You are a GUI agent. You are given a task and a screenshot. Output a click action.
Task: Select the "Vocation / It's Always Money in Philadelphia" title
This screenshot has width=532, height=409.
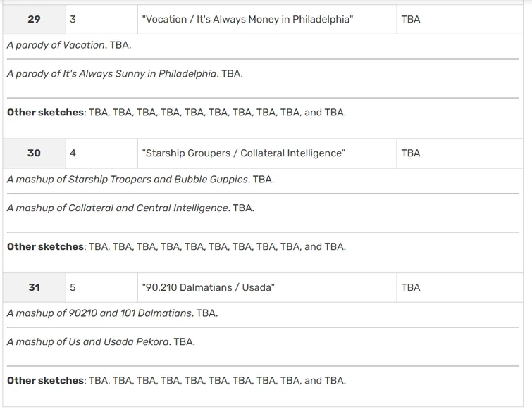point(247,19)
